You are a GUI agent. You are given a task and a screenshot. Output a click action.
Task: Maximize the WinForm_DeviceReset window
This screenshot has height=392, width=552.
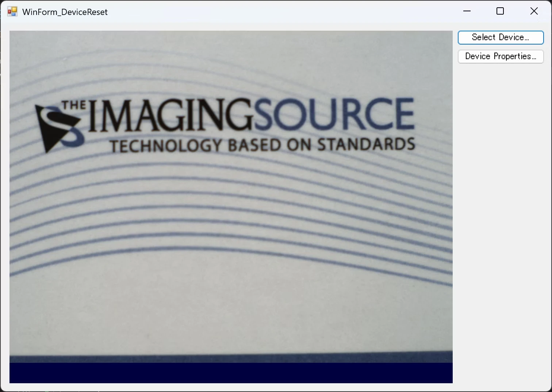[500, 11]
